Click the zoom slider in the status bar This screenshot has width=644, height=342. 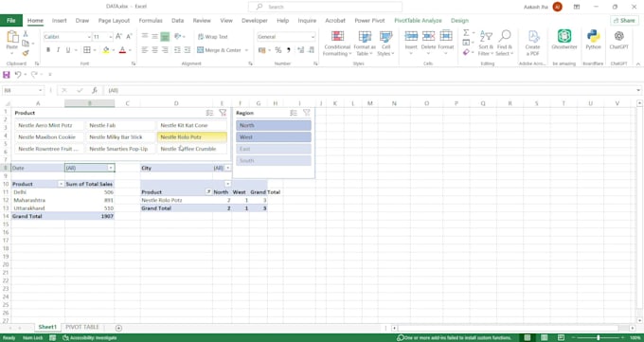pyautogui.click(x=598, y=337)
